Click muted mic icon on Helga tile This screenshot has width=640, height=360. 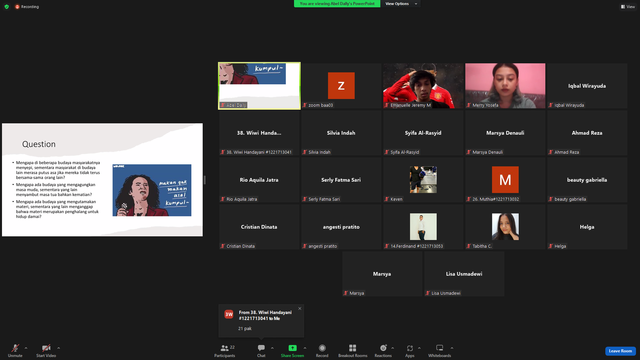[551, 246]
